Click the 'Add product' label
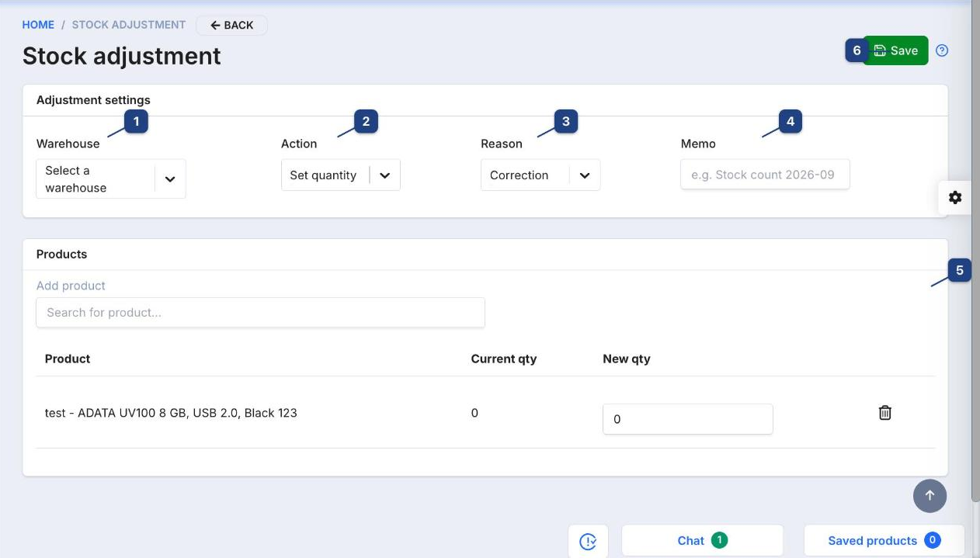Screen dimensions: 980x558 click(x=71, y=286)
